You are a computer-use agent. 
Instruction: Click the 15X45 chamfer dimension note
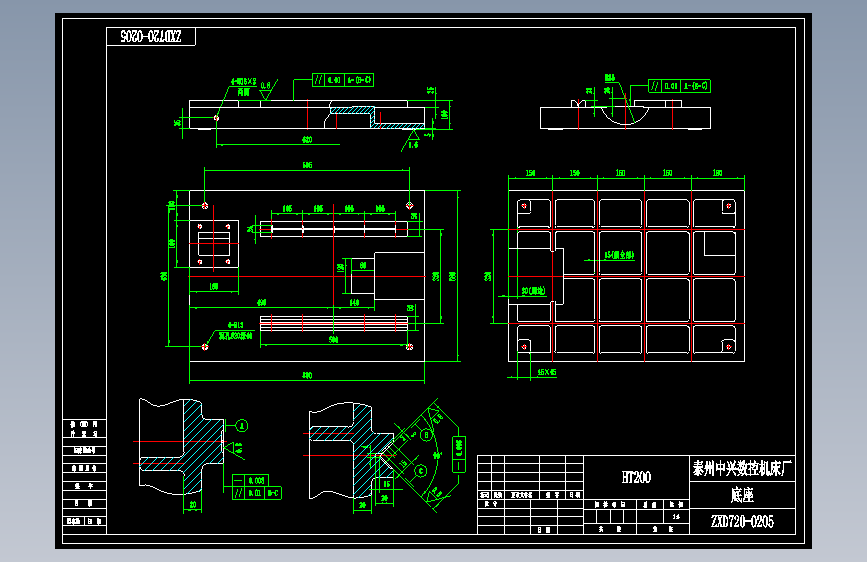point(546,372)
